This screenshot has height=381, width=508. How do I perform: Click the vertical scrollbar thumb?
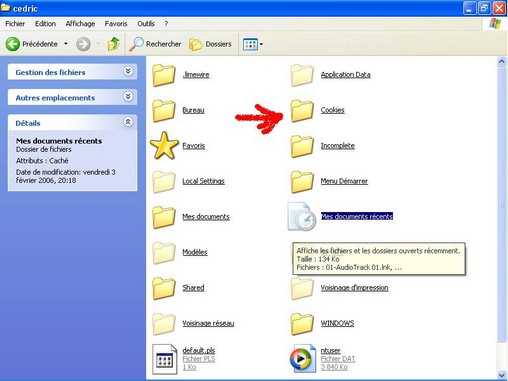[x=501, y=203]
